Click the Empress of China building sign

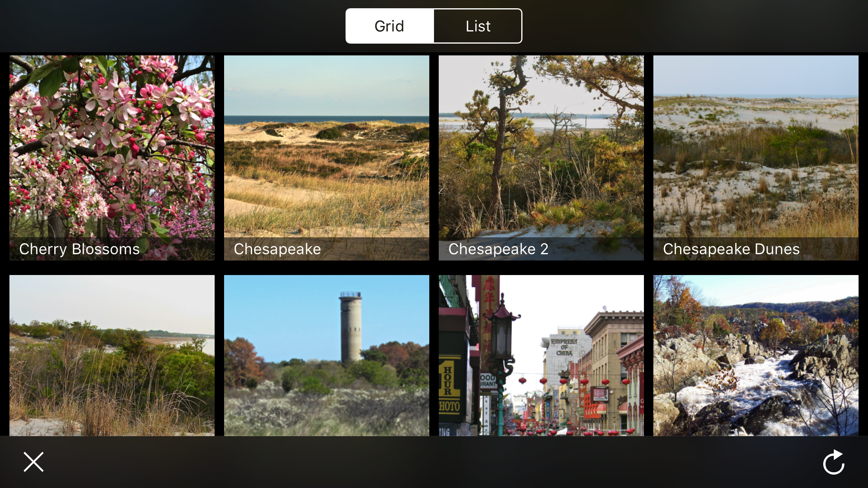coord(564,347)
